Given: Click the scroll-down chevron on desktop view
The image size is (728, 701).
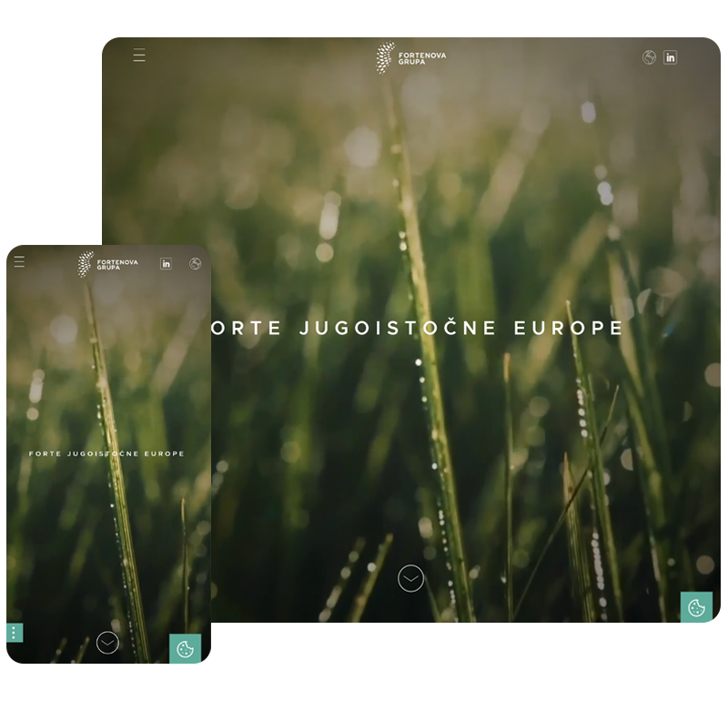Looking at the screenshot, I should click(x=411, y=578).
